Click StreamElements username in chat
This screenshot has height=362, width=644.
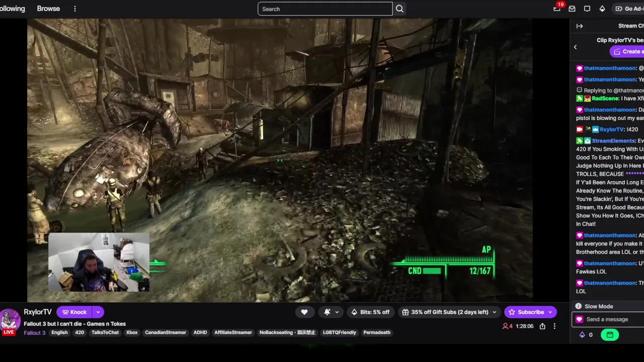coord(613,141)
